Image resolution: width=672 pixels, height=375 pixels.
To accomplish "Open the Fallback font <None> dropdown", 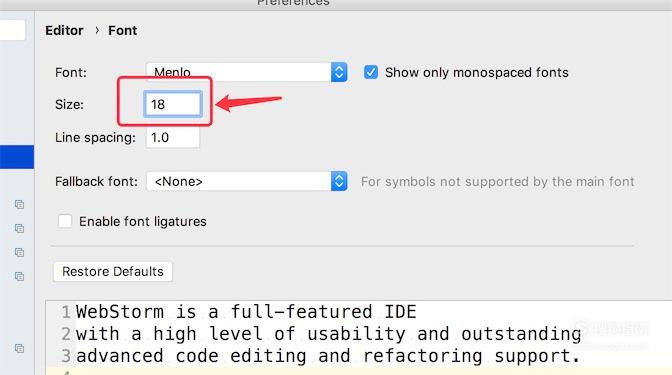I will click(x=246, y=181).
